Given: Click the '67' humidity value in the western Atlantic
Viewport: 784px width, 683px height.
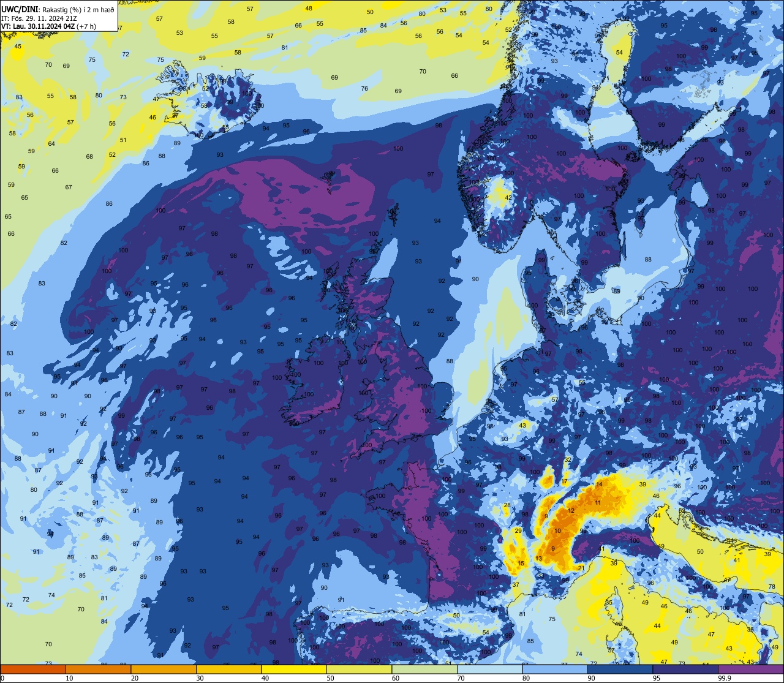Looking at the screenshot, I should click(69, 187).
